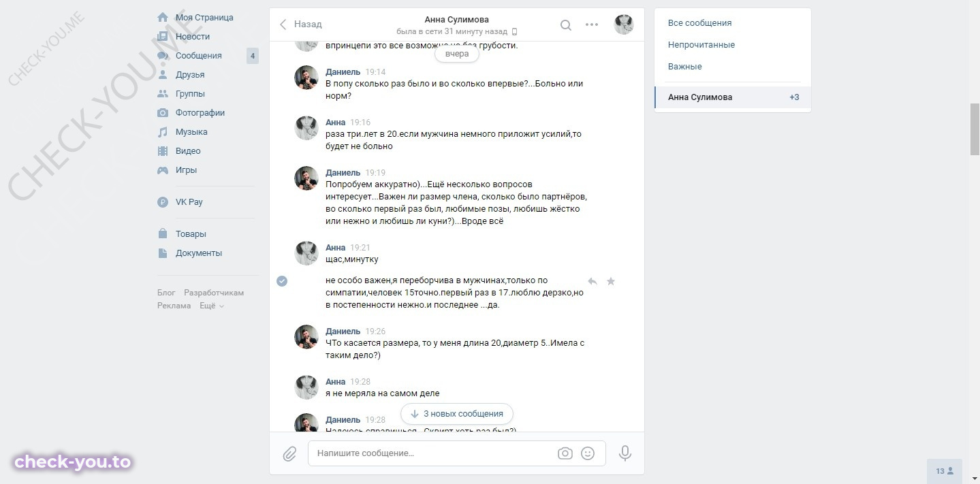Click Анна's avatar at 19:21 message
Screen dimensions: 980x484
pos(306,253)
